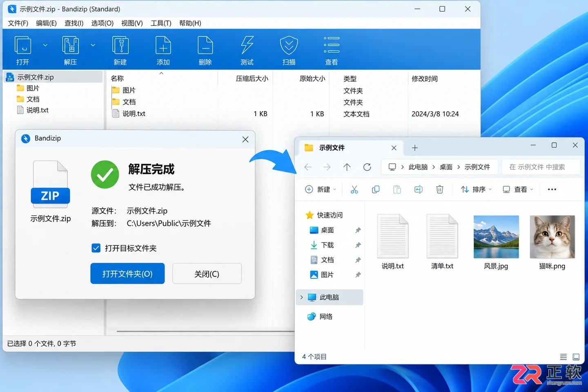Click the Extract (解压) toolbar icon
Viewport: 588px width, 392px height.
click(x=71, y=45)
